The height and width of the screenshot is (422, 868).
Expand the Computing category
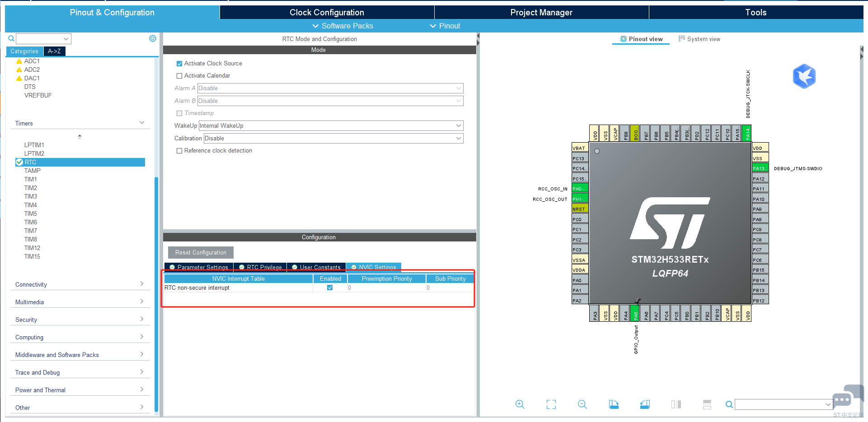point(142,337)
